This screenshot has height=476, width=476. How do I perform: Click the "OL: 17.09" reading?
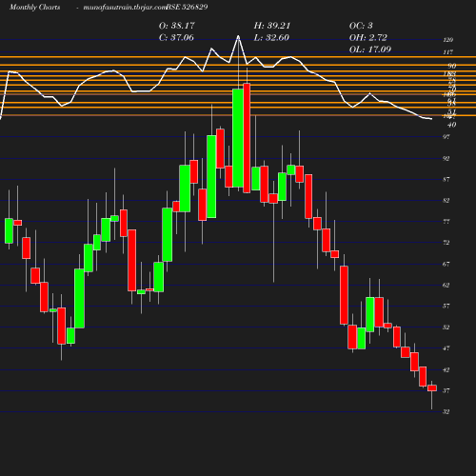point(370,50)
